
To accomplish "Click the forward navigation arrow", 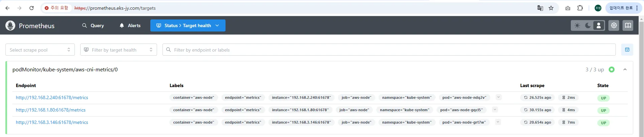I will coord(19,8).
